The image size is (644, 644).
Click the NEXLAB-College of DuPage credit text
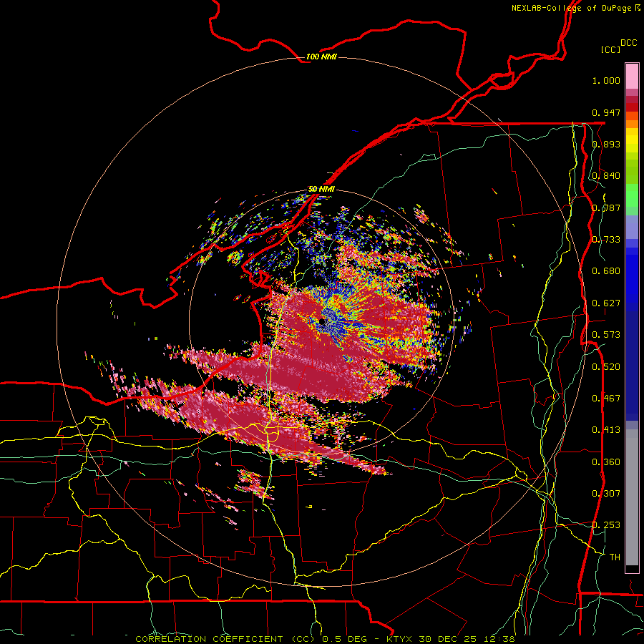click(x=571, y=8)
